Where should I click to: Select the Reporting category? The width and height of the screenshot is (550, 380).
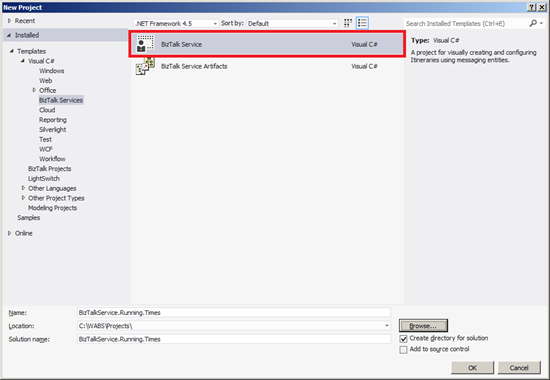[53, 120]
